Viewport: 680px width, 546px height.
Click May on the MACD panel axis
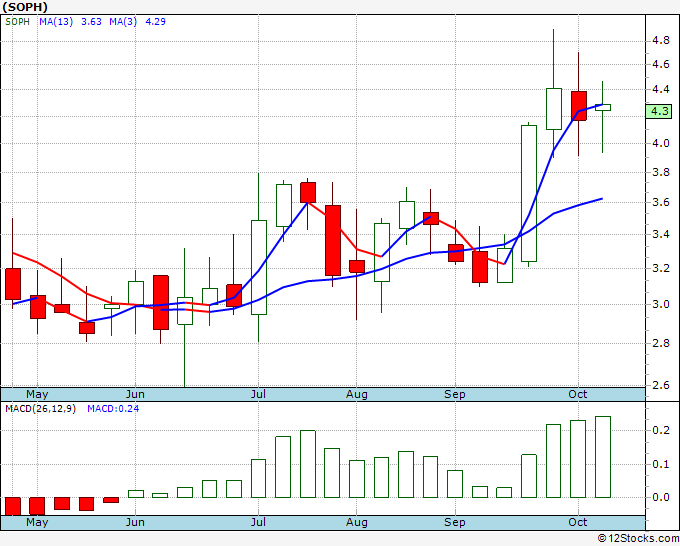(x=37, y=523)
